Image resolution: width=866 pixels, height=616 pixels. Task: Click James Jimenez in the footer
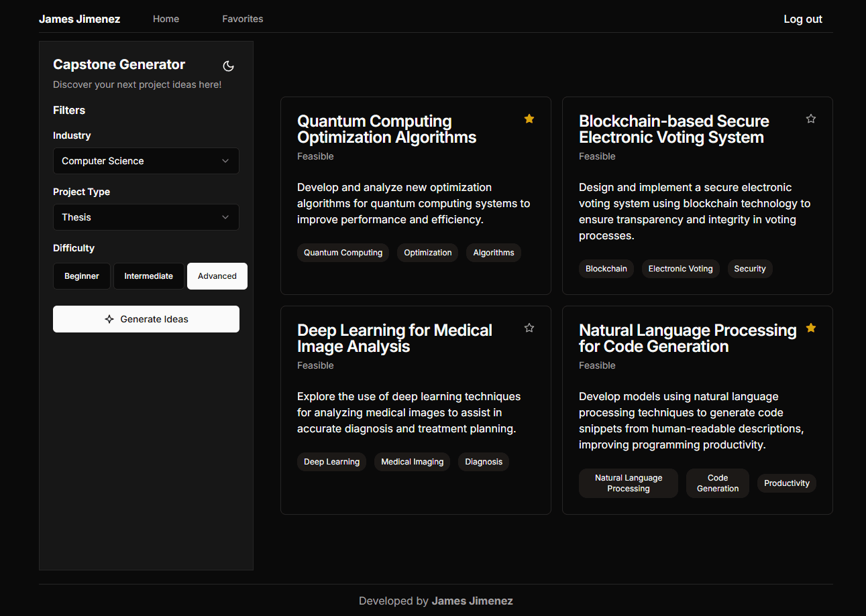click(x=472, y=601)
